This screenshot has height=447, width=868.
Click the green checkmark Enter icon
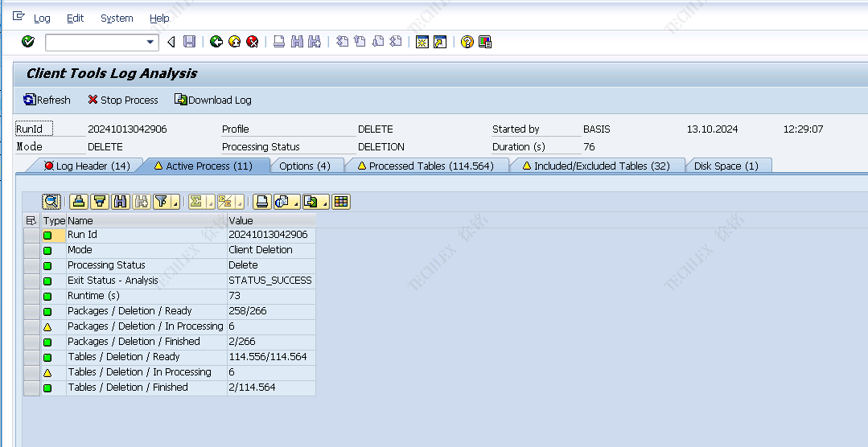pos(28,42)
